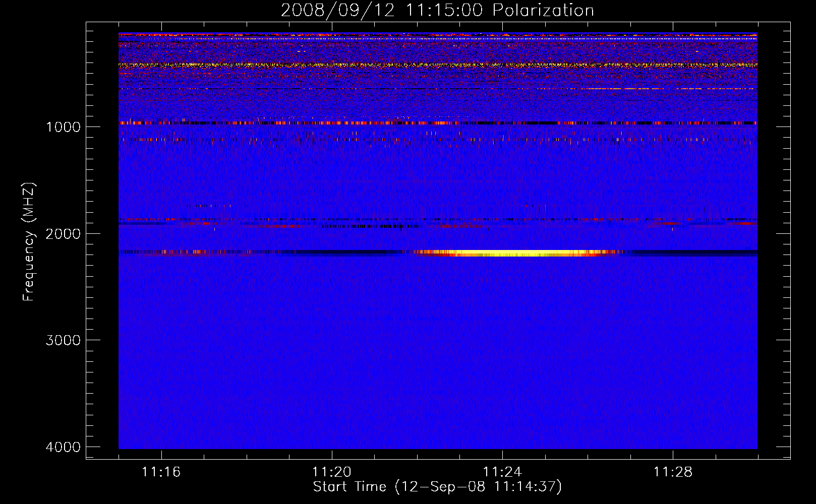Viewport: 816px width, 504px height.
Task: Click the 11:24 time tick label
Action: pyautogui.click(x=502, y=472)
